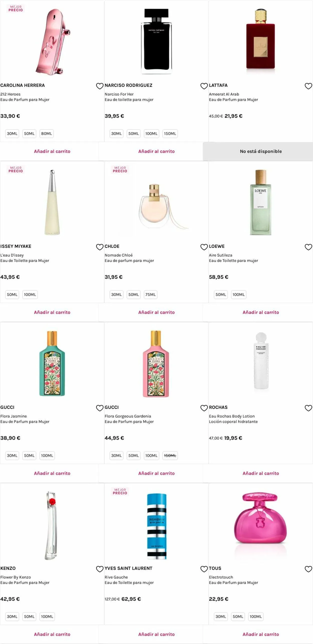Add Lattafa Ameerat Al Arab to wishlist
313x644 pixels.
(x=308, y=86)
